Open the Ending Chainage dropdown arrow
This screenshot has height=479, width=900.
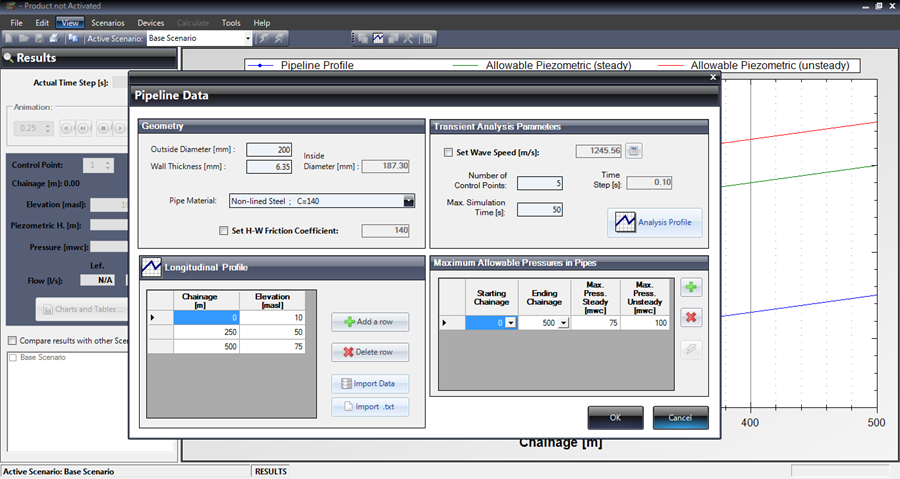pyautogui.click(x=563, y=322)
